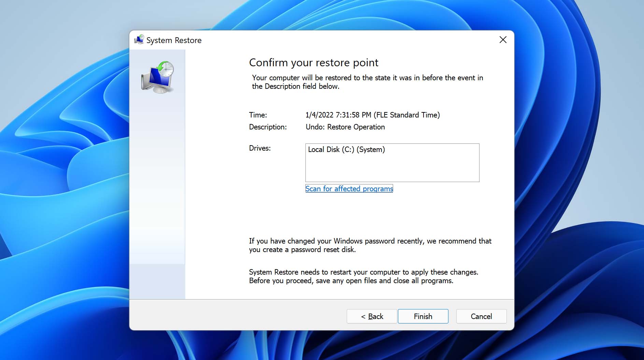The width and height of the screenshot is (644, 360).
Task: Click the Drives: label
Action: click(x=260, y=148)
